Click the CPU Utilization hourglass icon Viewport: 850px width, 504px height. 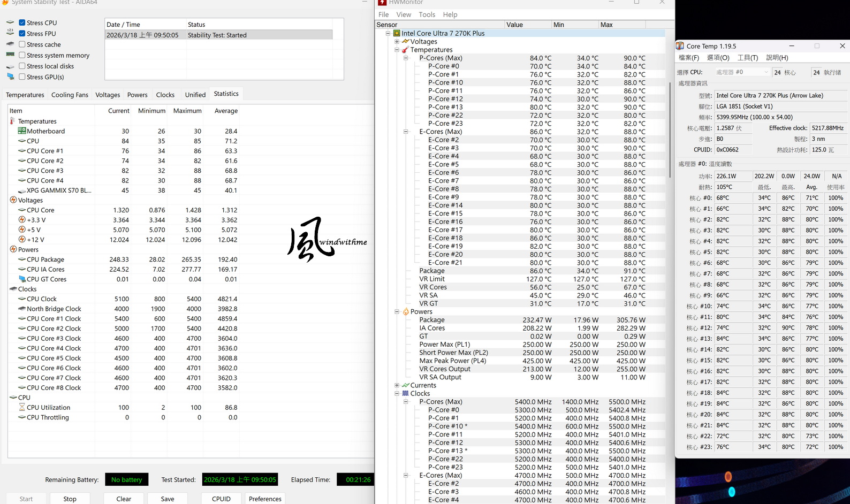22,408
